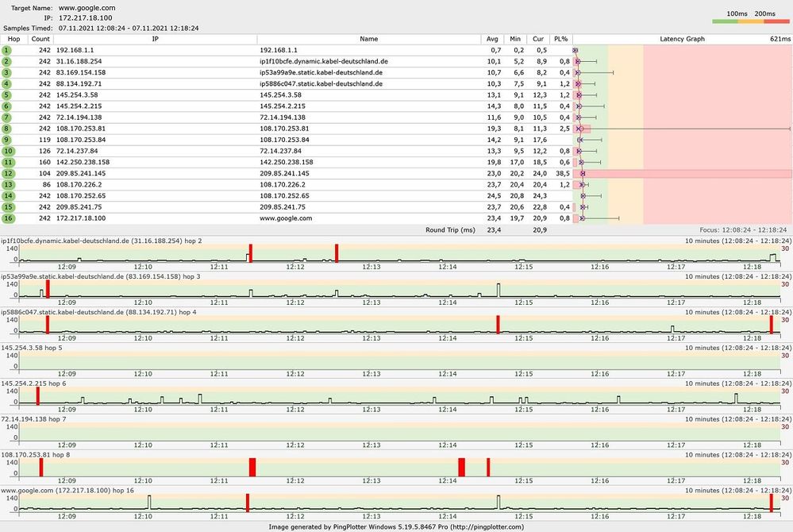Sort by the Min column header

[x=515, y=39]
